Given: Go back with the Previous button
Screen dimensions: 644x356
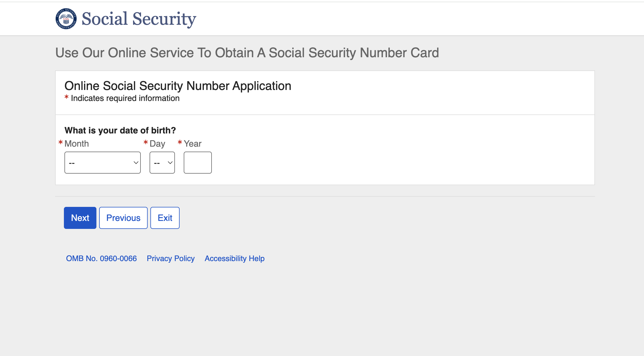Looking at the screenshot, I should pyautogui.click(x=123, y=218).
